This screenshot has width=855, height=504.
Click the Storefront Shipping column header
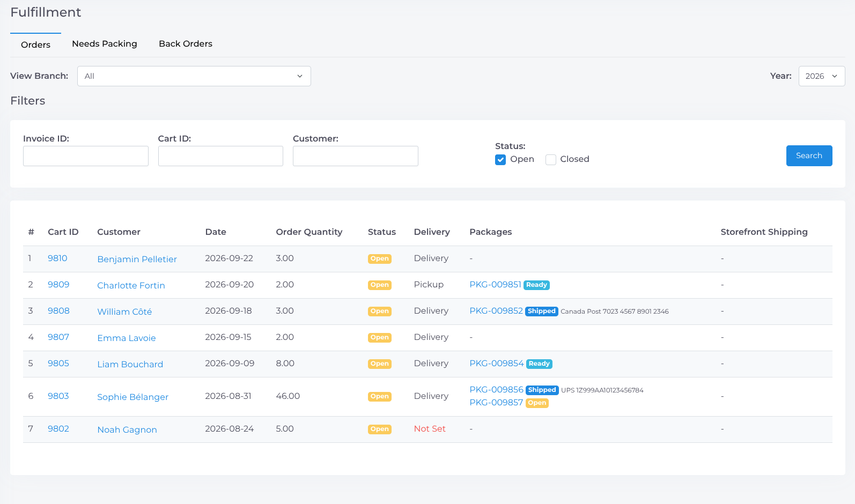[x=764, y=232]
